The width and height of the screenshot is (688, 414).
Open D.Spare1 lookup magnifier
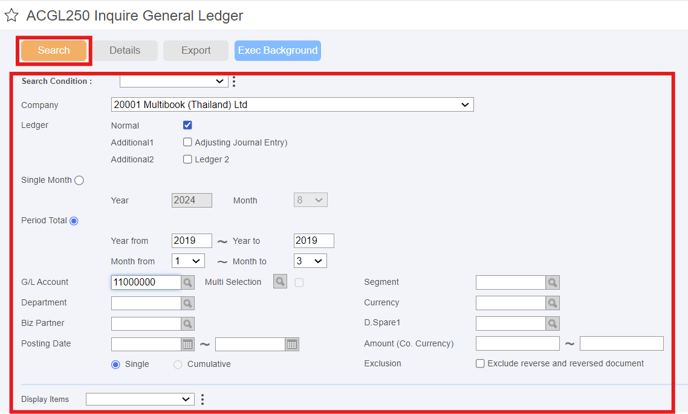tap(552, 324)
